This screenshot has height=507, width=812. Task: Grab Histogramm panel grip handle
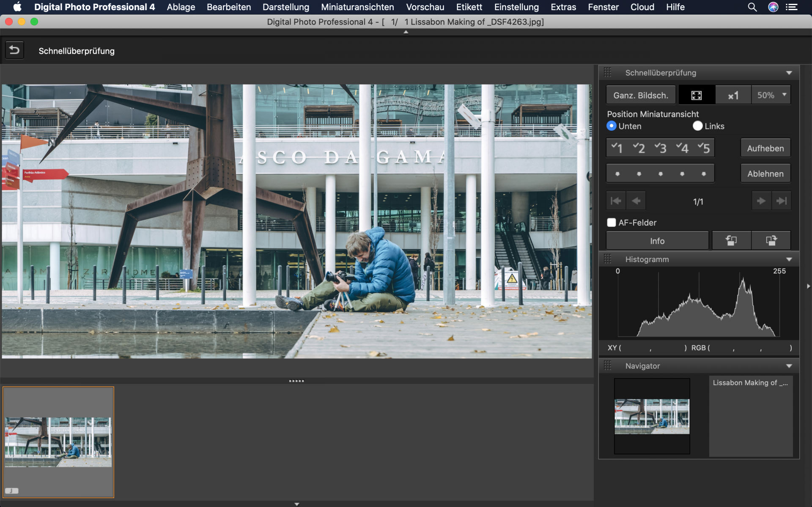point(608,259)
